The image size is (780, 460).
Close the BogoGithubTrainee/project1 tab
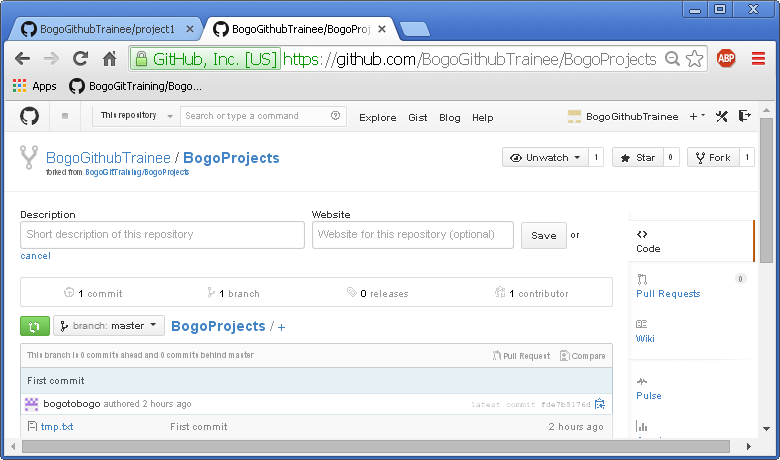click(x=190, y=29)
